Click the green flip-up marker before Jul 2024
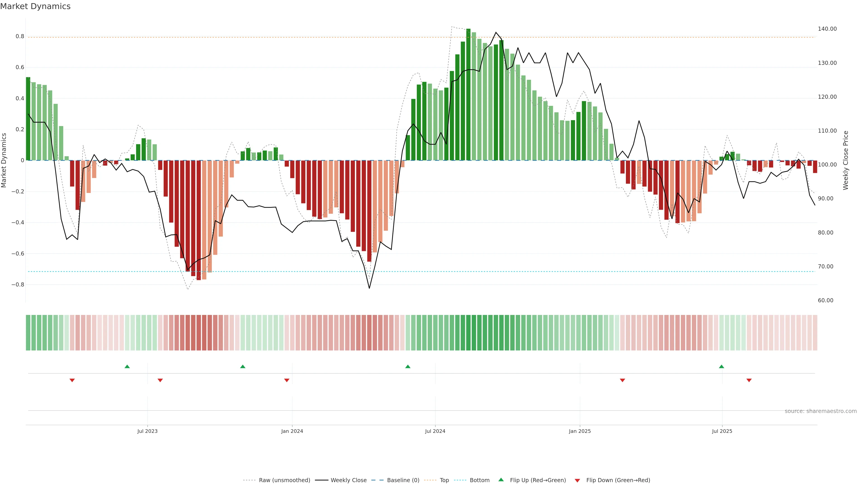 [x=408, y=366]
